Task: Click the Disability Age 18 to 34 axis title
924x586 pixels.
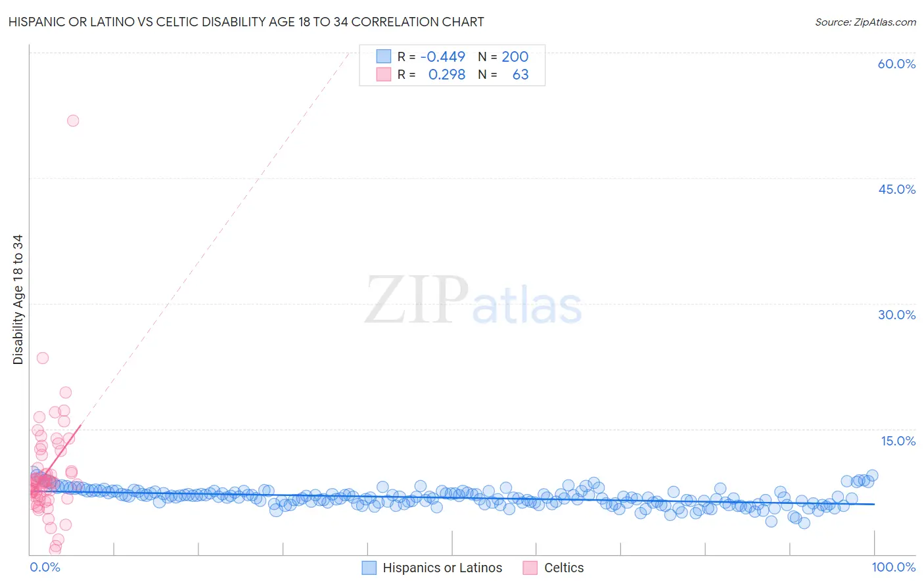Action: [x=18, y=300]
